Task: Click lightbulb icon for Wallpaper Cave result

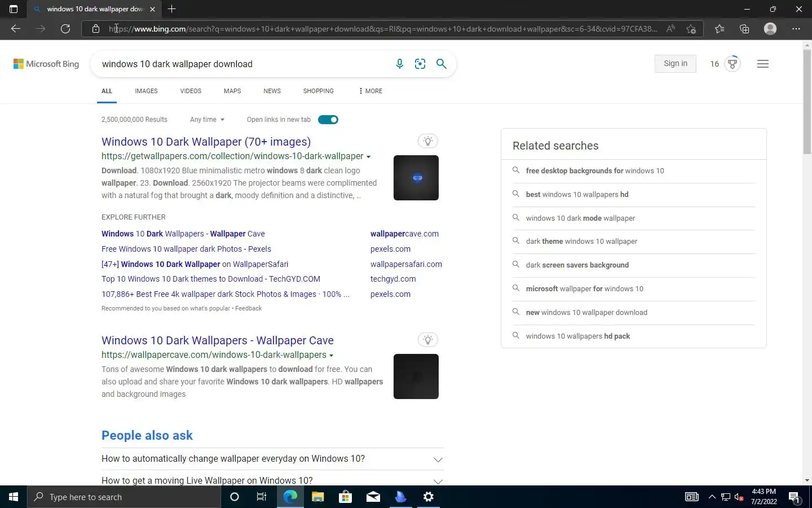Action: coord(428,340)
